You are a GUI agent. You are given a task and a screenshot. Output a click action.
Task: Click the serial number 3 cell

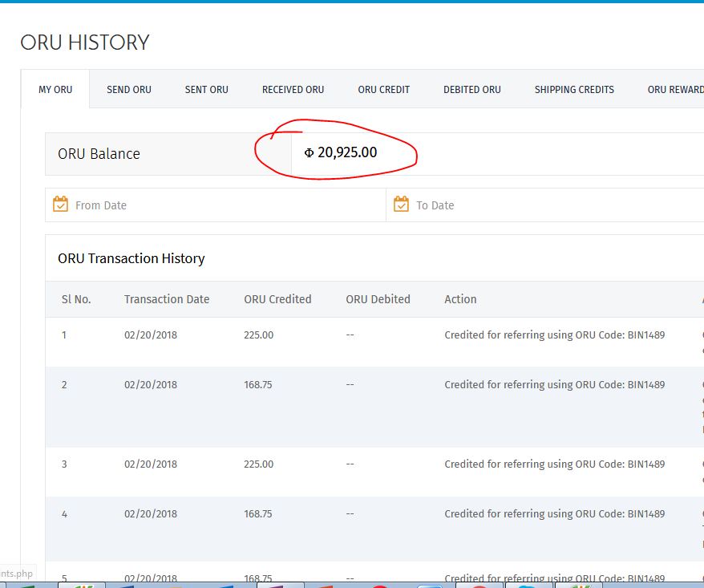[64, 464]
